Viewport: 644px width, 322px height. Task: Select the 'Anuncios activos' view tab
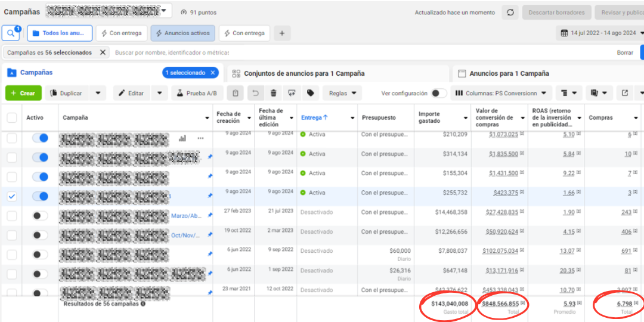coord(183,33)
